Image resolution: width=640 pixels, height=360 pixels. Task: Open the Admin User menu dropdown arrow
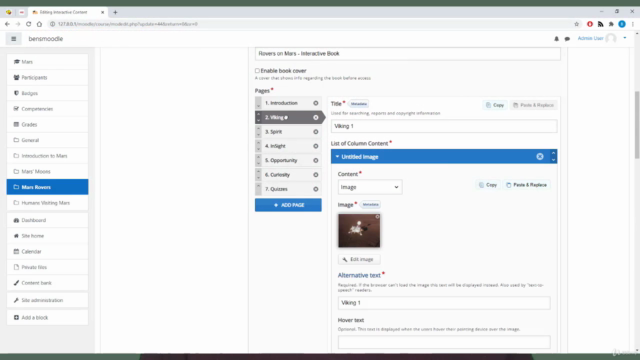pyautogui.click(x=624, y=38)
